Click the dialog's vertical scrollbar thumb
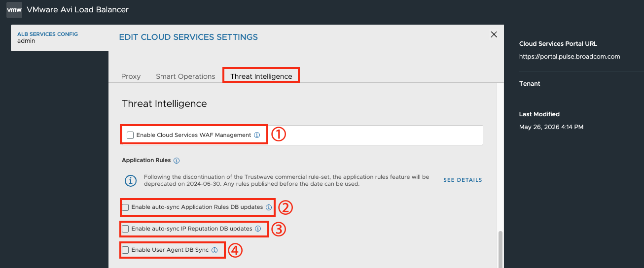This screenshot has width=644, height=268. (x=500, y=249)
